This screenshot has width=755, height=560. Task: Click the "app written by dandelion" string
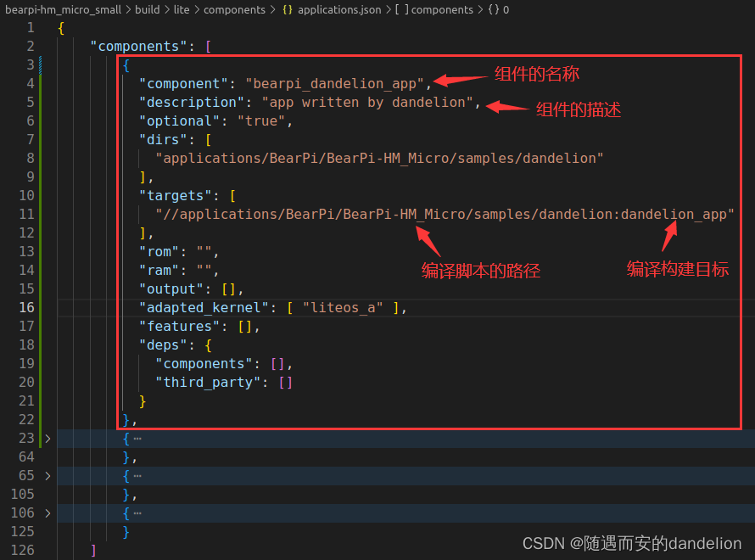pos(367,103)
